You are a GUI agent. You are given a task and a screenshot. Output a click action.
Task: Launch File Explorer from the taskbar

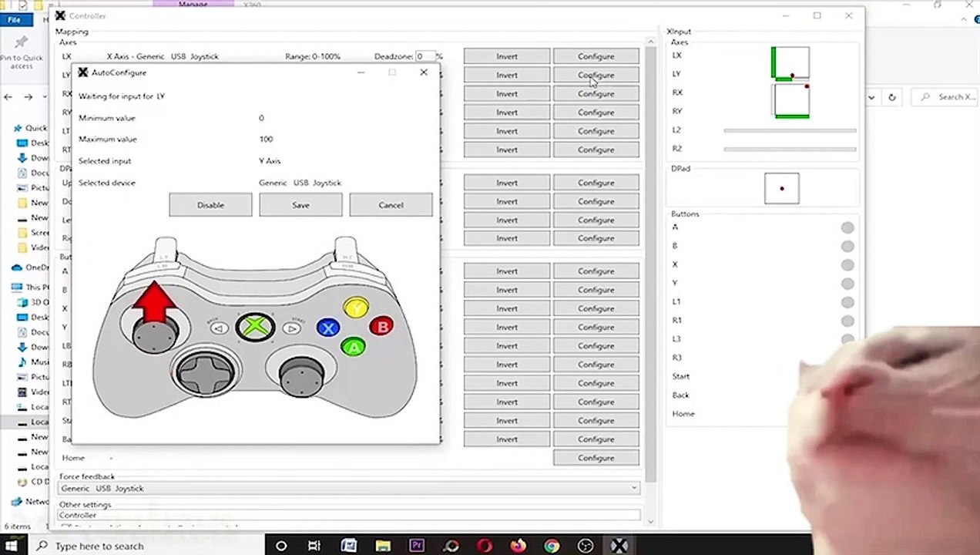(383, 546)
